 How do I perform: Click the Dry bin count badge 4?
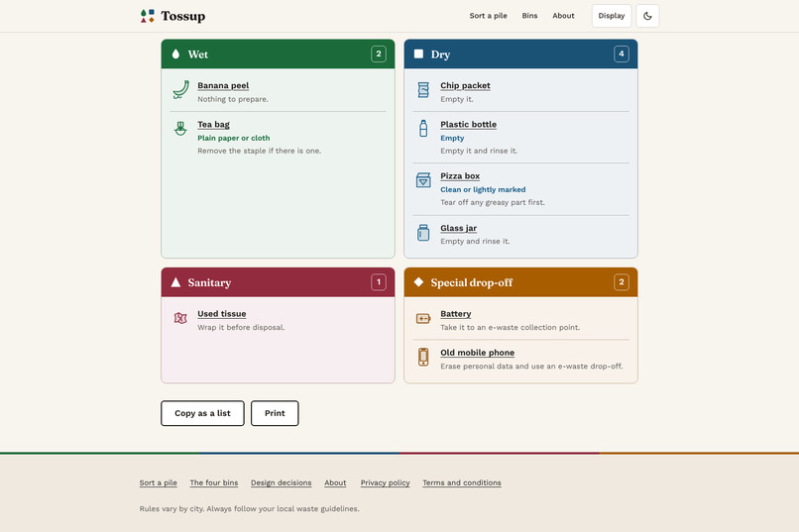coord(622,53)
